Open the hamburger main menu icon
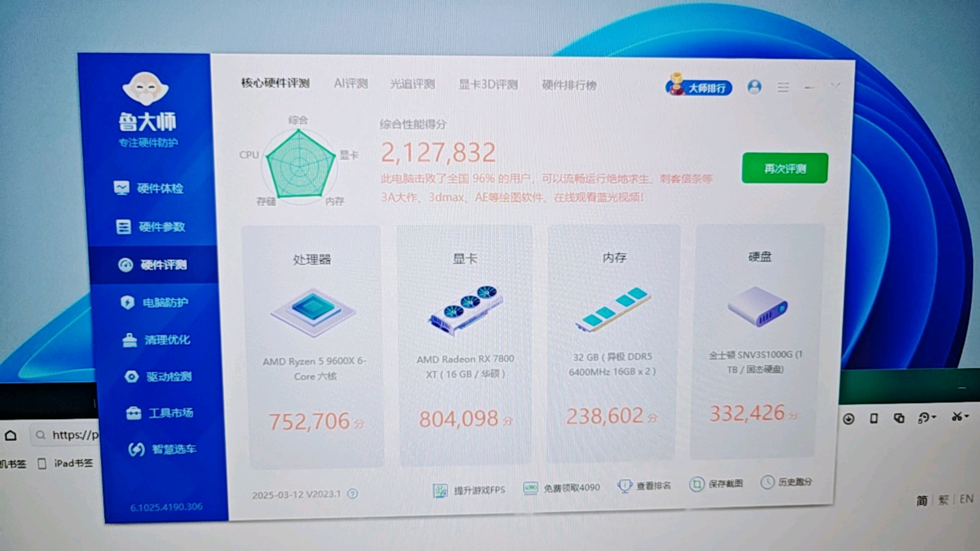The height and width of the screenshot is (551, 980). [x=783, y=87]
